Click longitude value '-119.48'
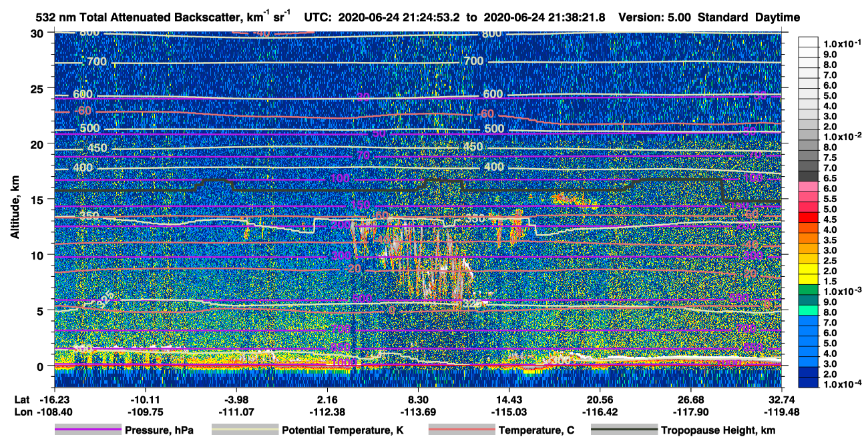This screenshot has height=445, width=868. coord(782,412)
